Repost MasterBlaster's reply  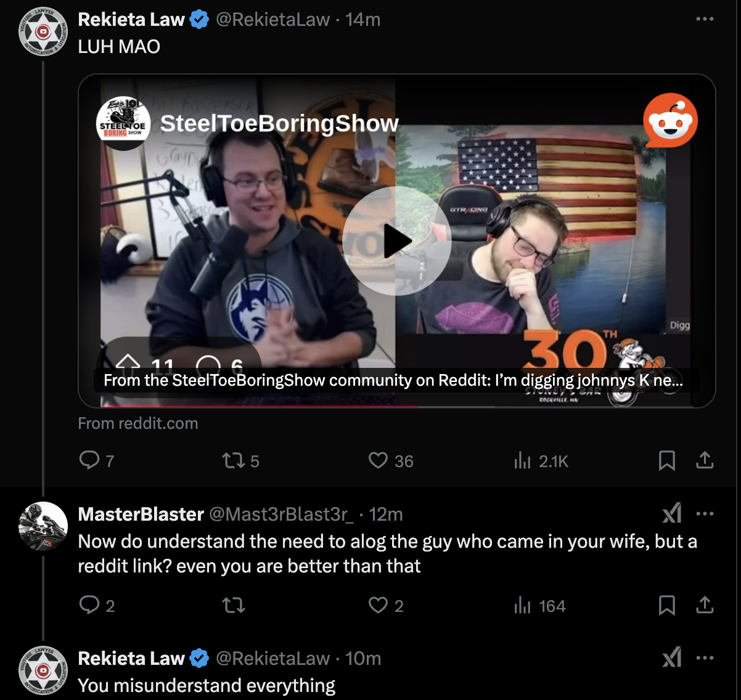233,606
